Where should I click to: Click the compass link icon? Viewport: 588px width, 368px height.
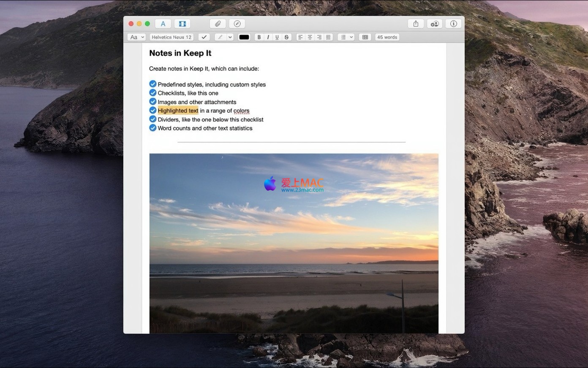(237, 24)
